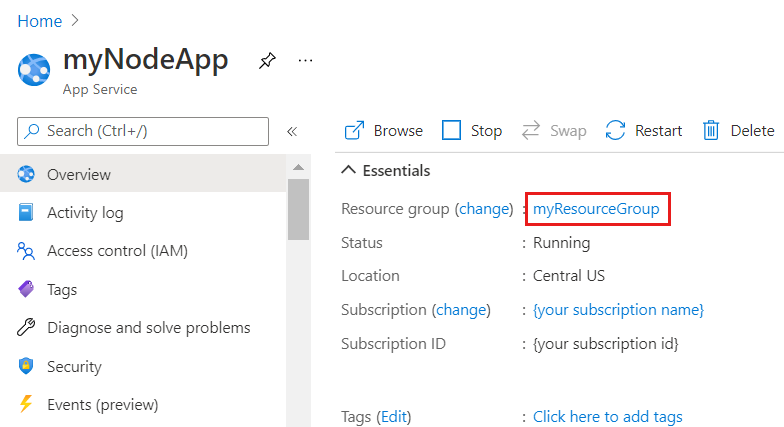Open the ellipsis more-actions menu

pyautogui.click(x=305, y=61)
